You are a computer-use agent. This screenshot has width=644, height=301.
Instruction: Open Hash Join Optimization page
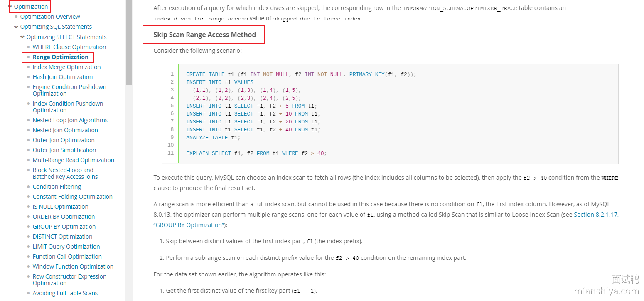coord(62,77)
